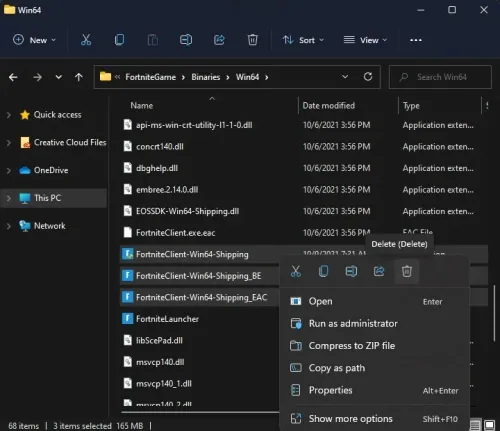Choose Compress to ZIP file
Viewport: 500px width, 431px height.
click(374, 346)
